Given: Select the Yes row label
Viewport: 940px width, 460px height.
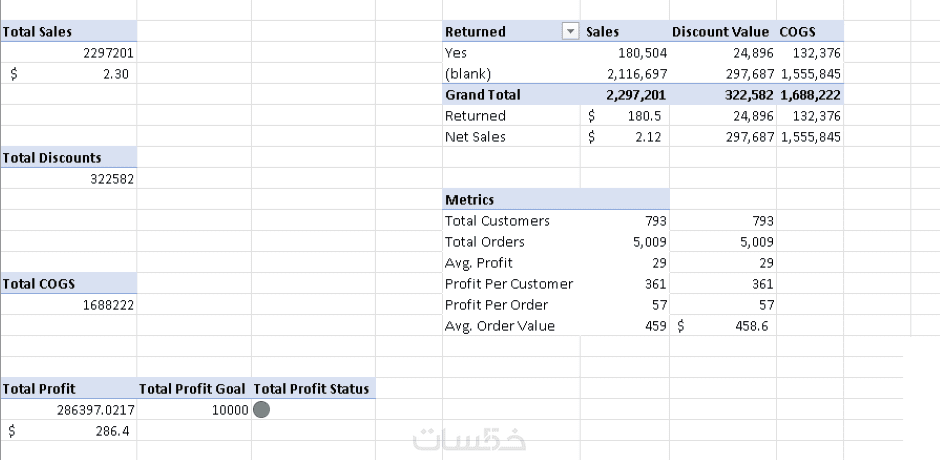Looking at the screenshot, I should [x=456, y=53].
